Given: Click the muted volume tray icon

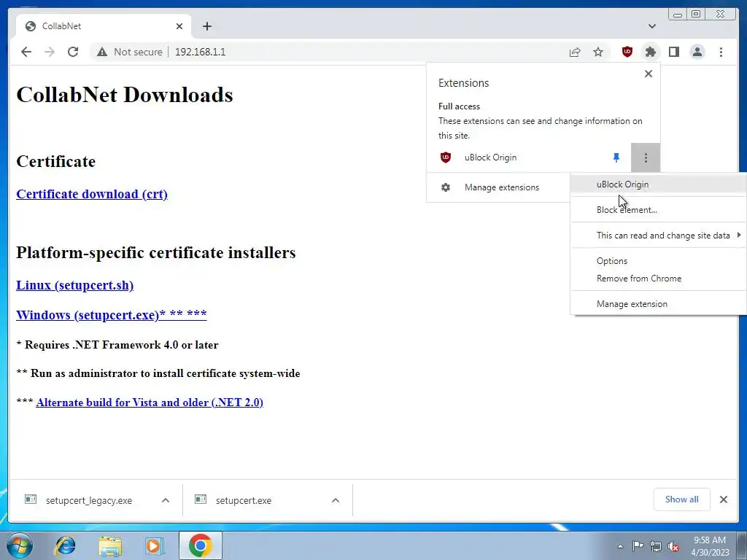Looking at the screenshot, I should 673,547.
